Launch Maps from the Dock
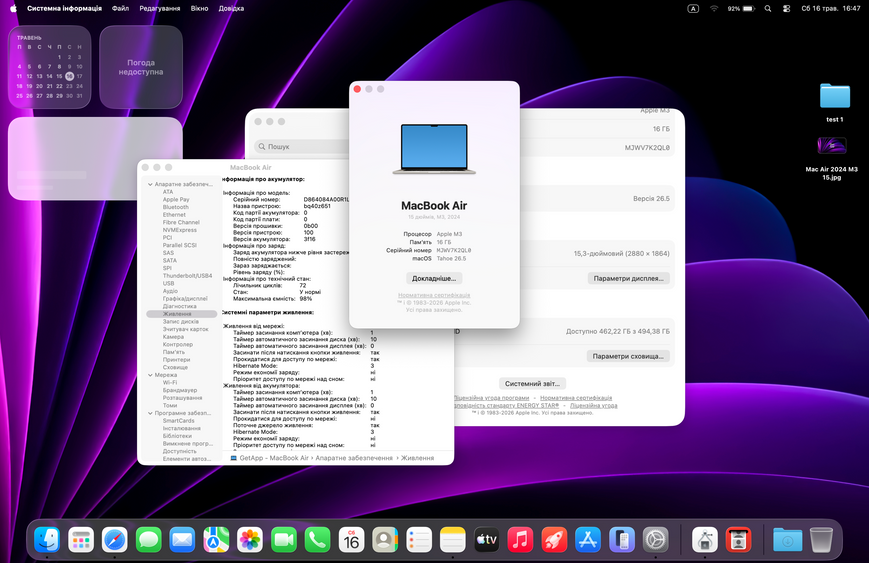Image resolution: width=869 pixels, height=563 pixels. [x=216, y=539]
